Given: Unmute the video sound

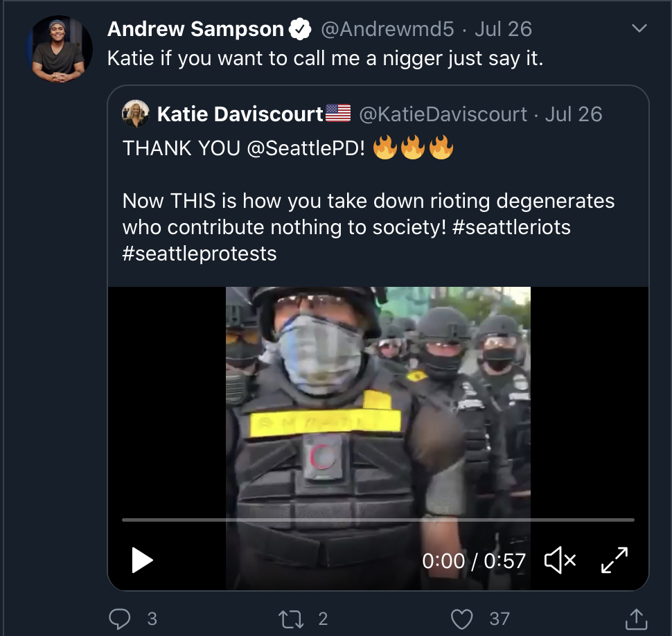Looking at the screenshot, I should click(x=560, y=560).
